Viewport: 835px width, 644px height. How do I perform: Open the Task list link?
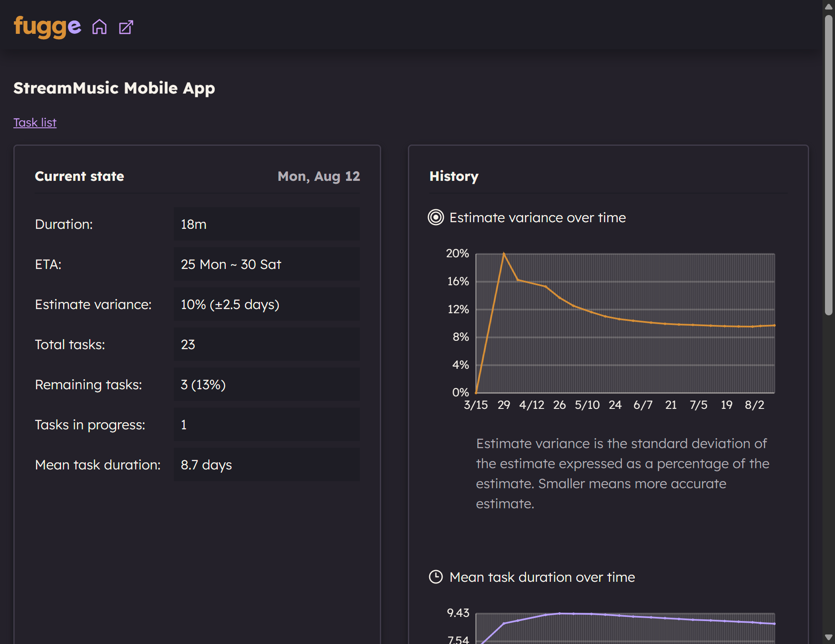[x=35, y=122]
